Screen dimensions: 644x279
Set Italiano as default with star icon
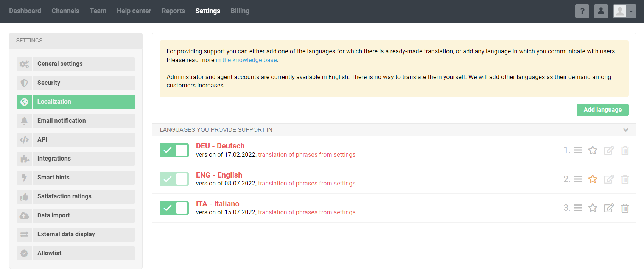[x=593, y=208]
